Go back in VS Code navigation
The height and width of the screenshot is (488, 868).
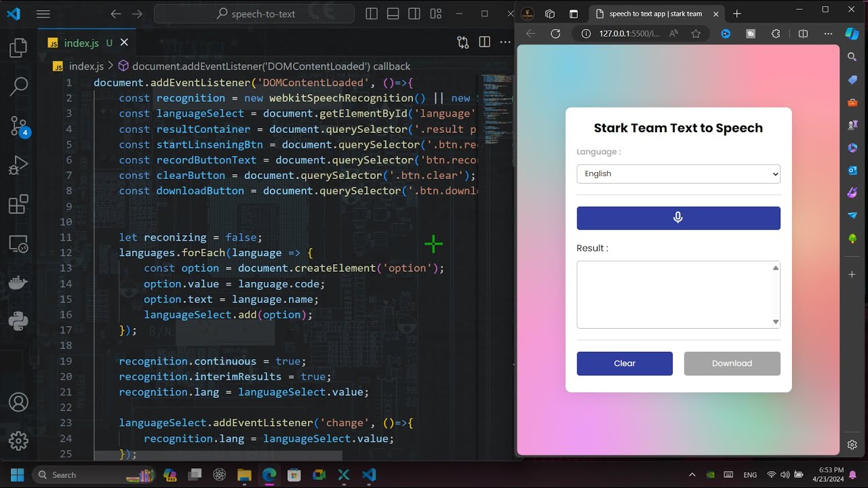pyautogui.click(x=115, y=14)
